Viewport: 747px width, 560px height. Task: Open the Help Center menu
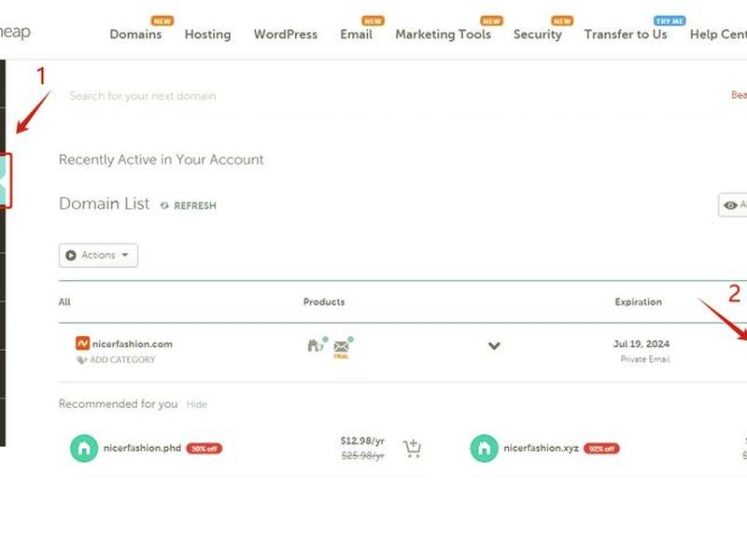718,35
